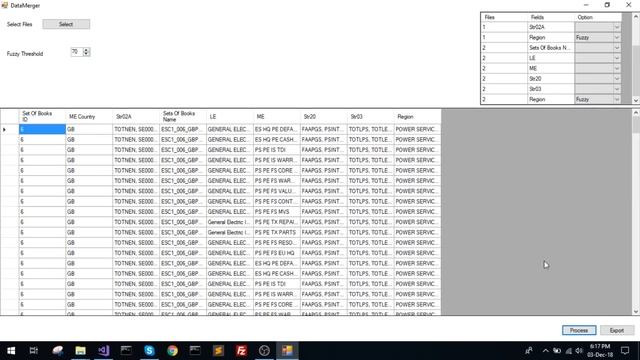Open FileZilla from the taskbar
Image resolution: width=640 pixels, height=360 pixels.
coord(241,351)
